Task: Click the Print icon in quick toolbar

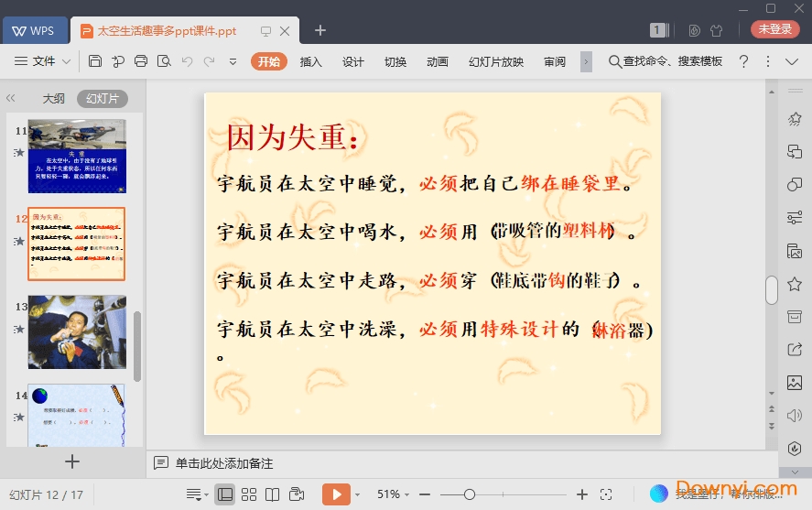Action: pyautogui.click(x=141, y=61)
